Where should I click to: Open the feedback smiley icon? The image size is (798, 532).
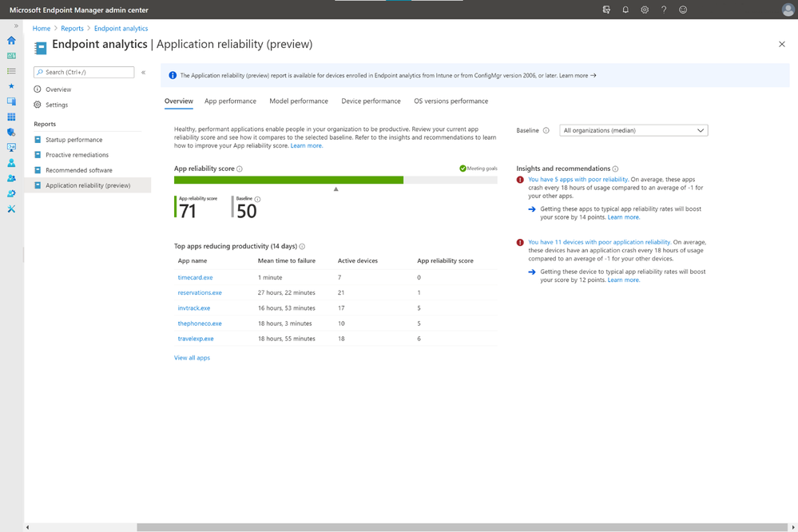[x=683, y=10]
